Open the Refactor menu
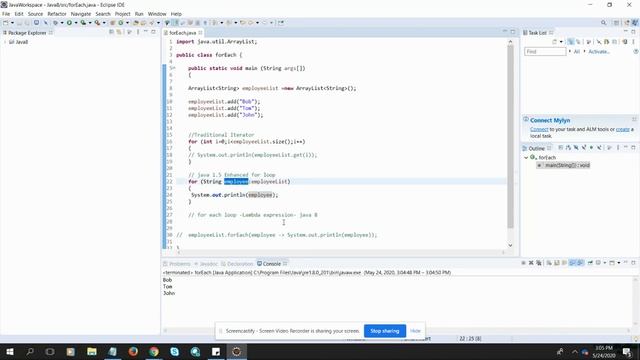The height and width of the screenshot is (360, 640). 57,14
